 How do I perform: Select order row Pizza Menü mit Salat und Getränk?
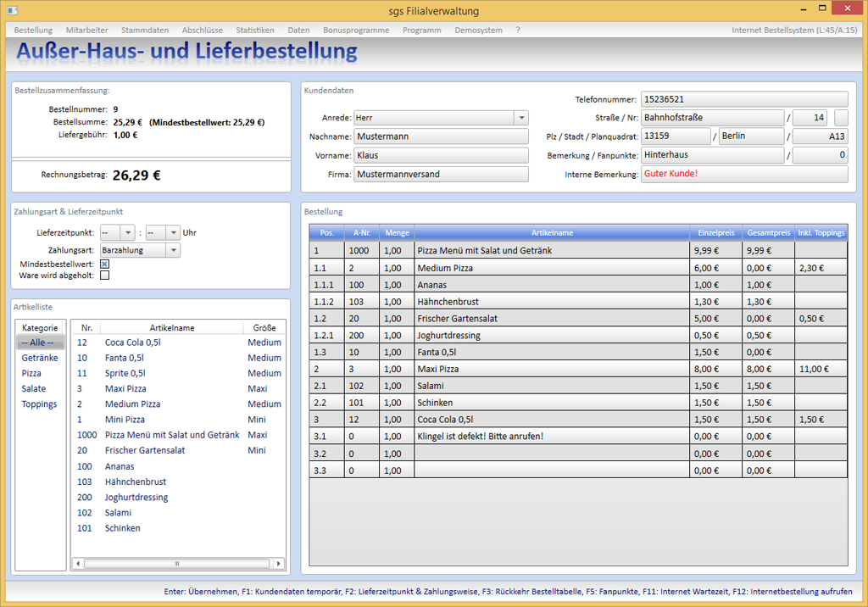pyautogui.click(x=578, y=250)
